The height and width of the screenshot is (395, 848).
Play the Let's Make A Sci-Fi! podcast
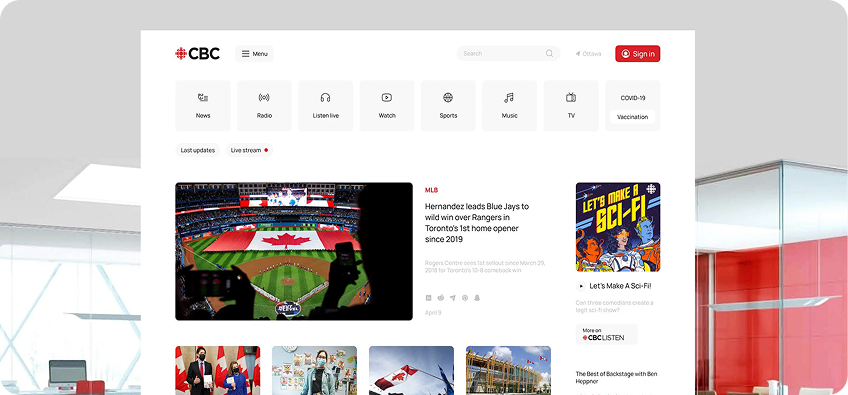(x=581, y=286)
